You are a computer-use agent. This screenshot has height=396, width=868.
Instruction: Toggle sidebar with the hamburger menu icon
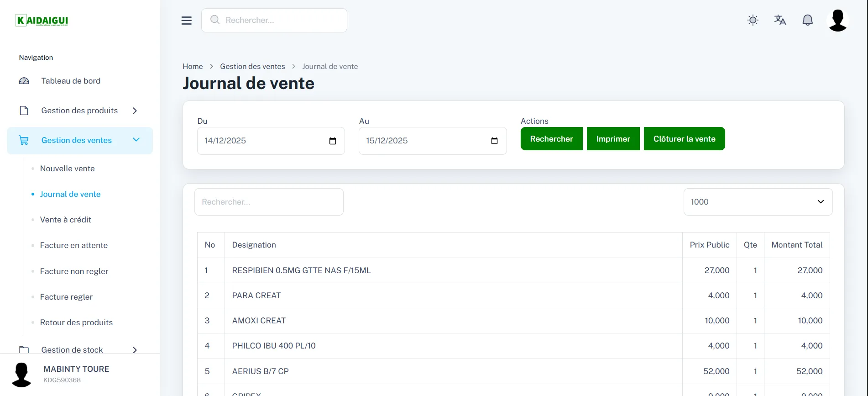click(x=186, y=21)
